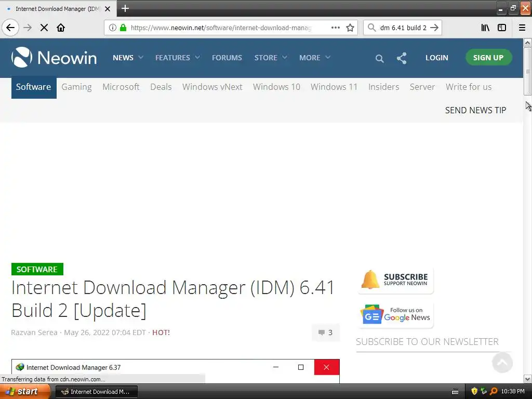
Task: Open the security shield tray icon
Action: click(x=474, y=391)
